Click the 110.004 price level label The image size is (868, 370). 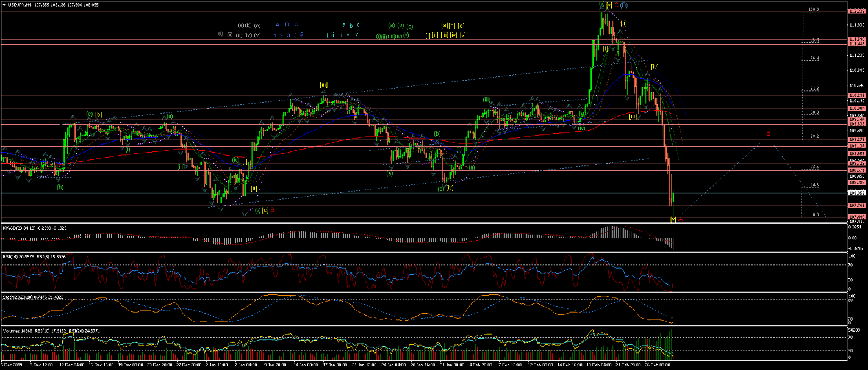tap(856, 109)
